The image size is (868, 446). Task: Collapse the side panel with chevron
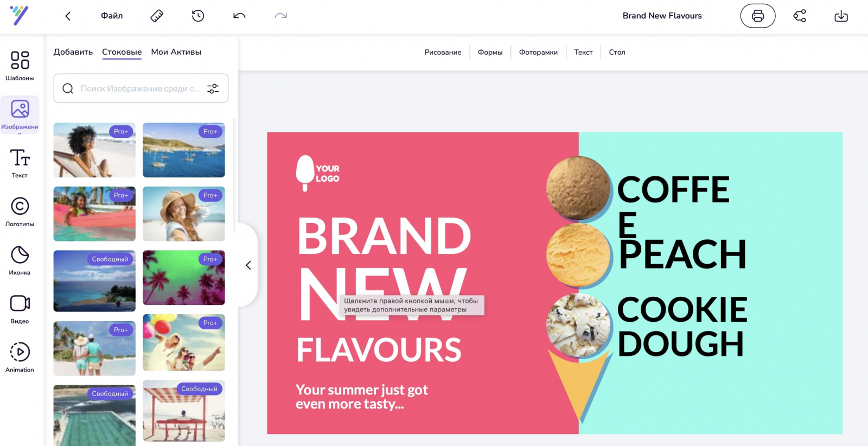pyautogui.click(x=248, y=265)
